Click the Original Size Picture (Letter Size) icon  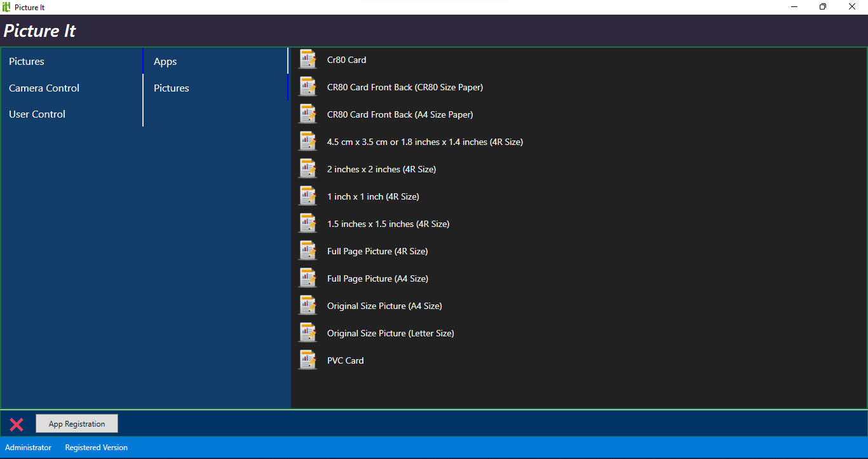click(308, 332)
